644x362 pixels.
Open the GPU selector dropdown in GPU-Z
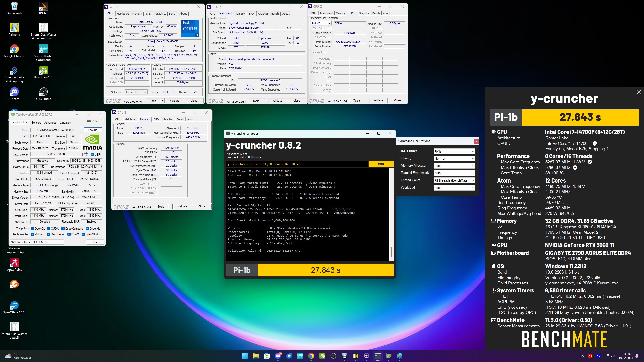point(37,242)
